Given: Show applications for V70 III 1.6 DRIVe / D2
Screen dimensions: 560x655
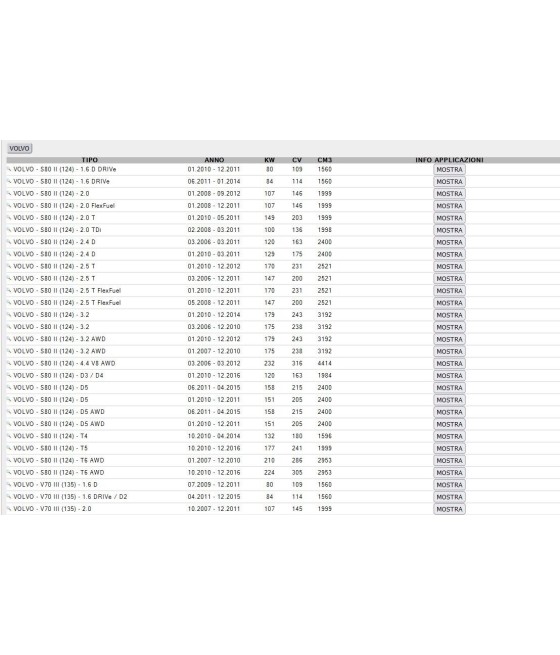Looking at the screenshot, I should pyautogui.click(x=449, y=497).
